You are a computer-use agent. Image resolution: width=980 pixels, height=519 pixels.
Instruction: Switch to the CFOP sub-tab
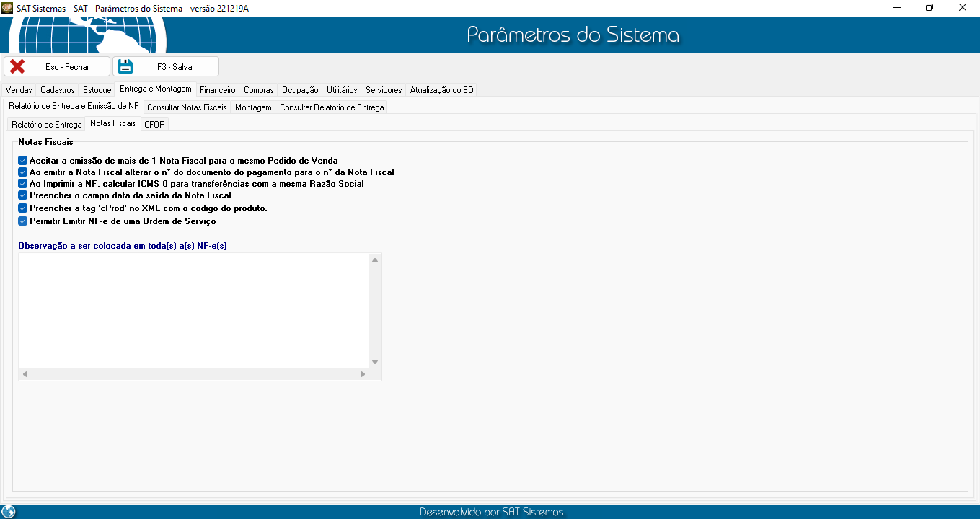click(x=154, y=125)
